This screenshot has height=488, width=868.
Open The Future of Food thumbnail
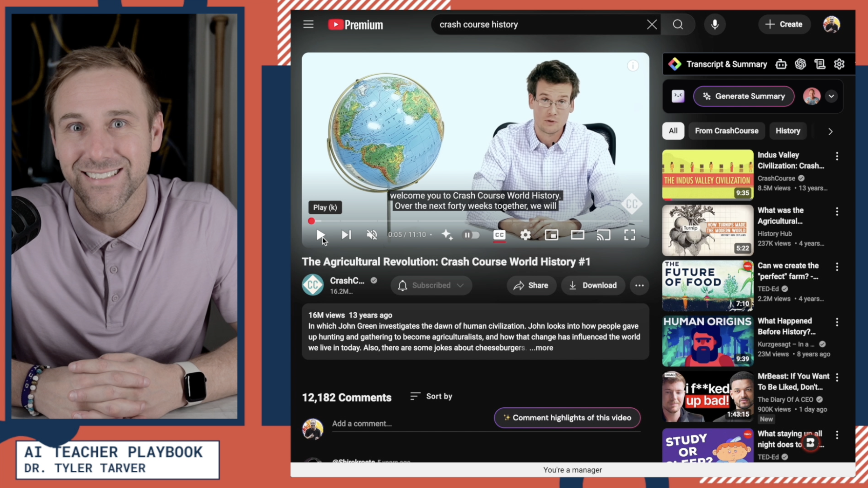pyautogui.click(x=708, y=285)
